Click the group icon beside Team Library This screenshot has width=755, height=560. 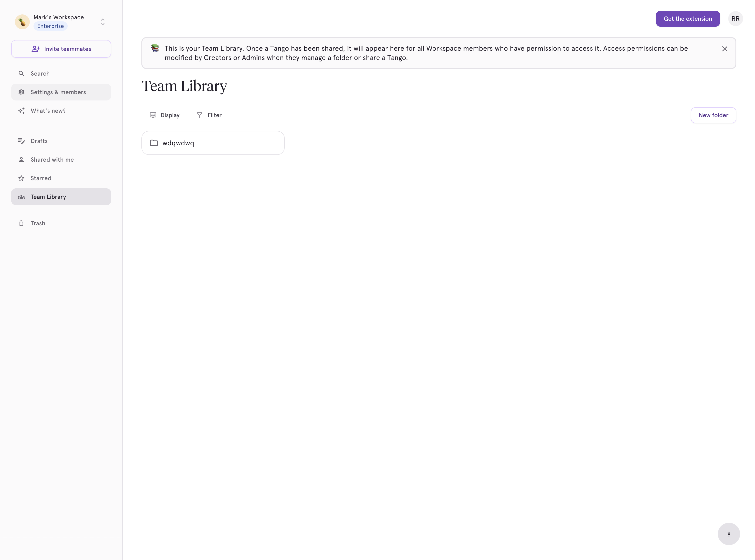point(21,197)
